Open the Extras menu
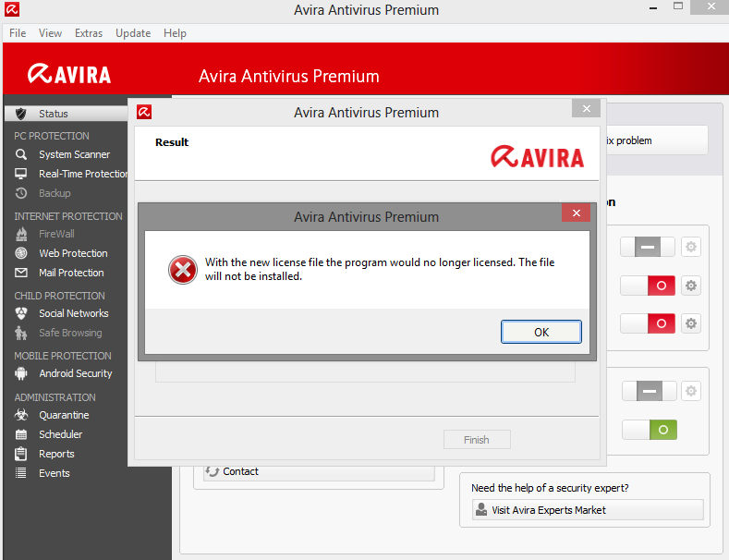Image resolution: width=729 pixels, height=560 pixels. tap(89, 33)
